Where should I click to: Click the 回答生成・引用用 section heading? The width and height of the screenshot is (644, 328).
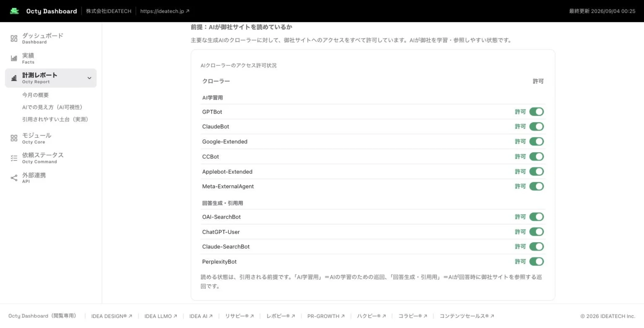[223, 203]
